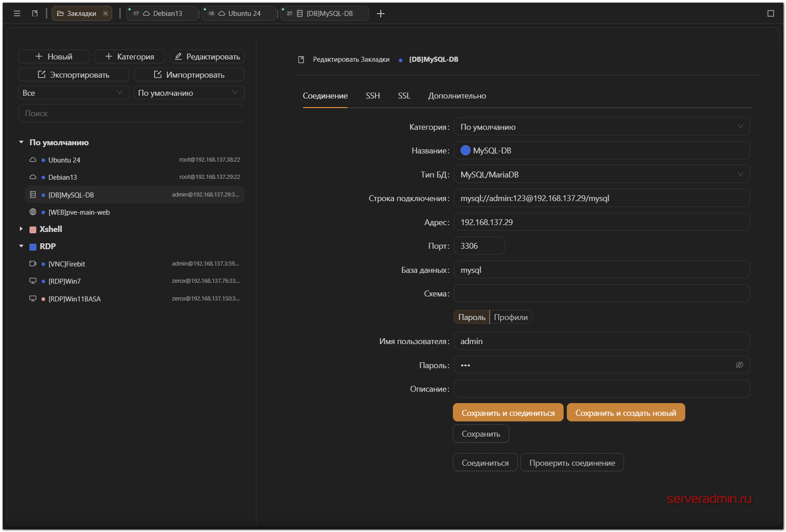Image resolution: width=786 pixels, height=532 pixels.
Task: Open the hamburger main menu
Action: pyautogui.click(x=17, y=14)
